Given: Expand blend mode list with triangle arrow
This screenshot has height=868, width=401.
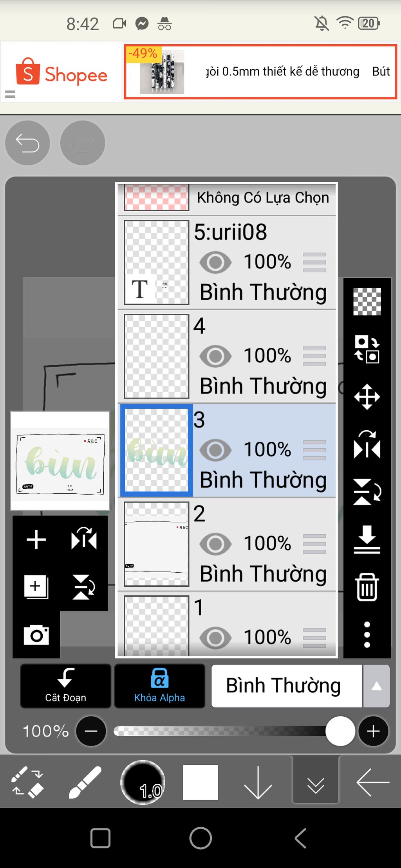Looking at the screenshot, I should coord(376,686).
